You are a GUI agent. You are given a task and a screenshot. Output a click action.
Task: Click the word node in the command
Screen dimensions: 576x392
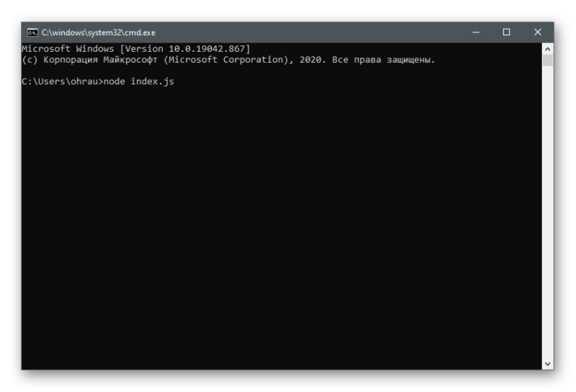[114, 81]
